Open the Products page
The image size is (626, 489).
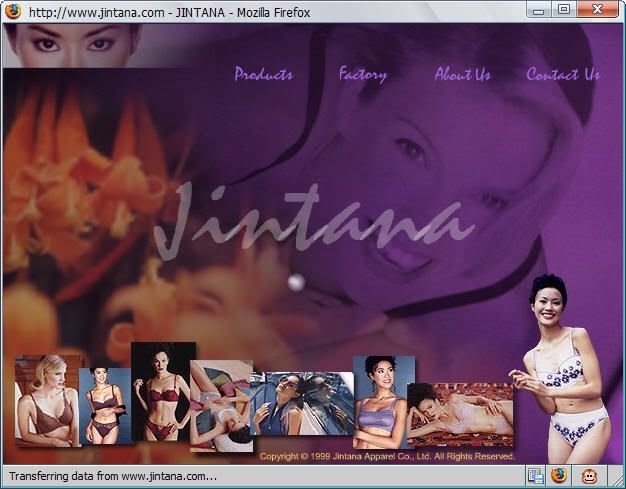coord(263,74)
